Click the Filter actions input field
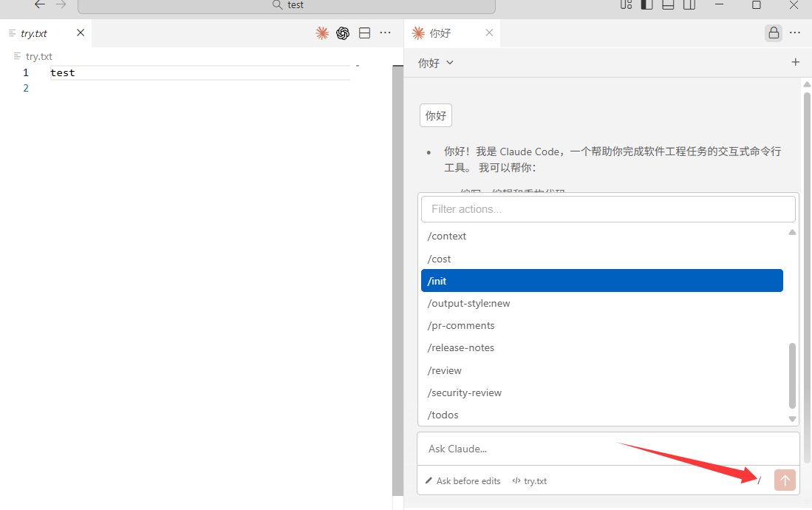This screenshot has width=812, height=510. (x=608, y=209)
